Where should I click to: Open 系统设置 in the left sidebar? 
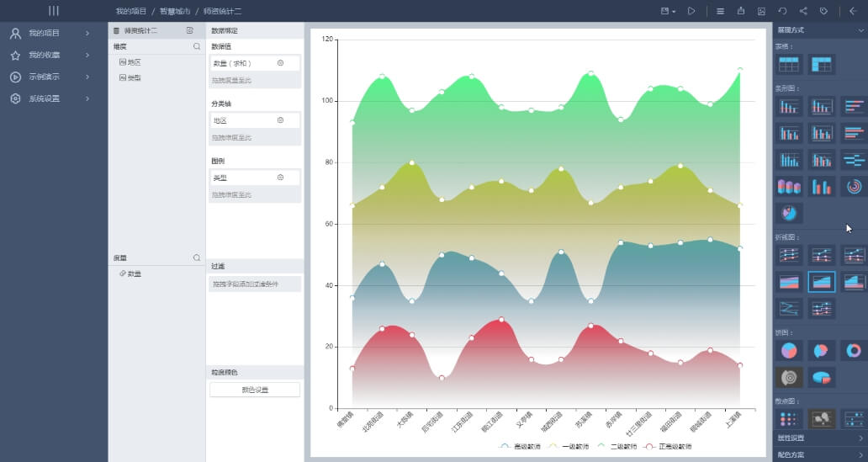pyautogui.click(x=45, y=98)
